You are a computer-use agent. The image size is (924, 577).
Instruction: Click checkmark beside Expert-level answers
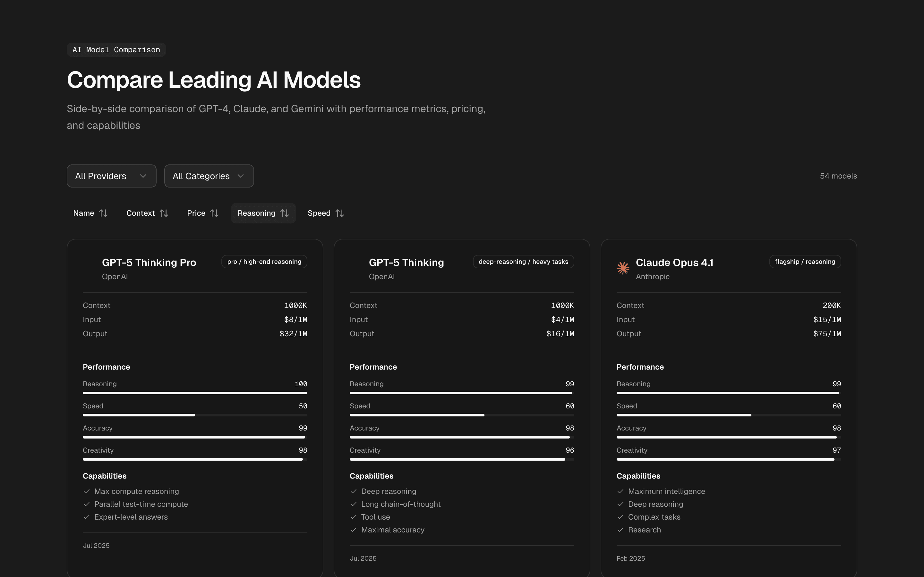point(87,517)
